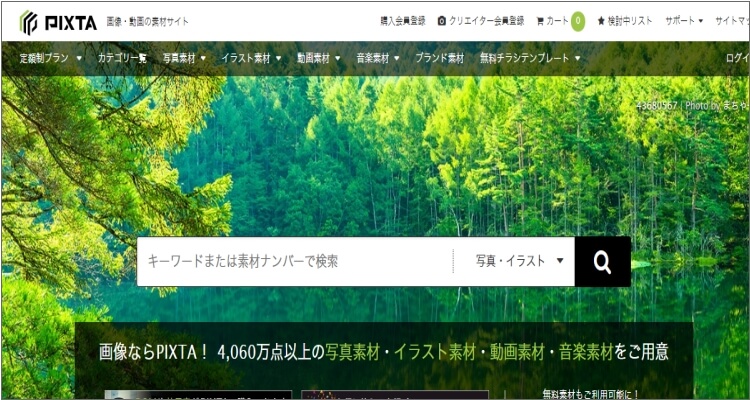
Task: Expand the 写真素材 menu
Action: click(184, 58)
